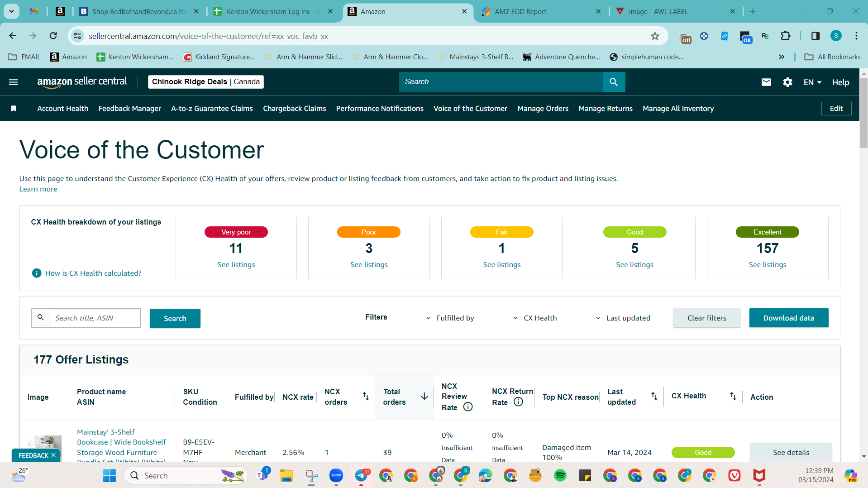Screen dimensions: 868x488
Task: Open Spotify from the taskbar
Action: click(x=560, y=476)
